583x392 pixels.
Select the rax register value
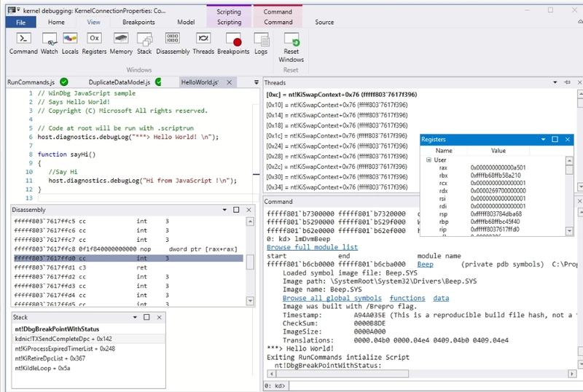click(x=498, y=168)
